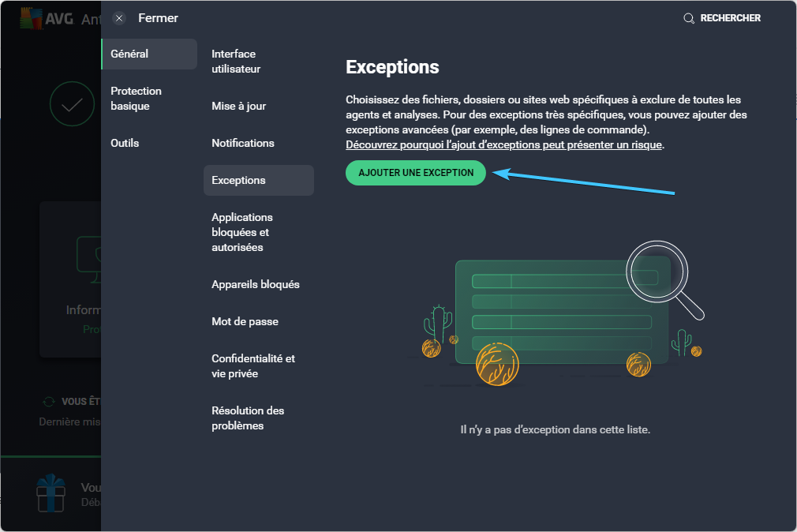Go to Mise à jour settings

pyautogui.click(x=239, y=106)
